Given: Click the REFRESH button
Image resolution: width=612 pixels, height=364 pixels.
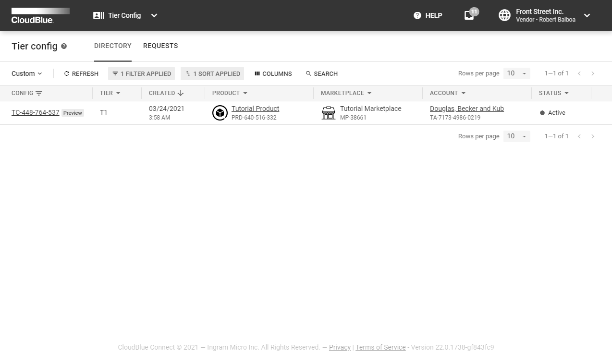Looking at the screenshot, I should pyautogui.click(x=81, y=73).
